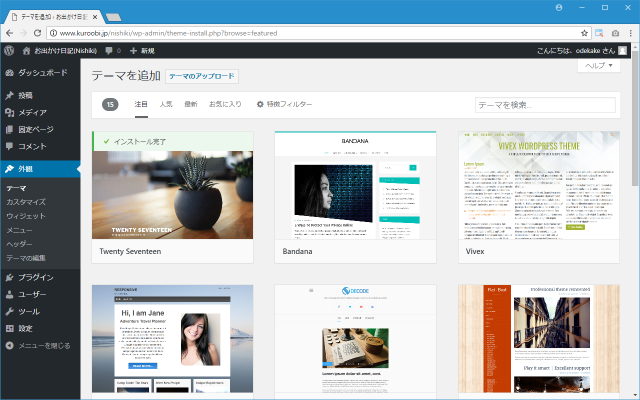Open カスタマイズ submenu item
This screenshot has height=400, width=640.
click(x=26, y=202)
